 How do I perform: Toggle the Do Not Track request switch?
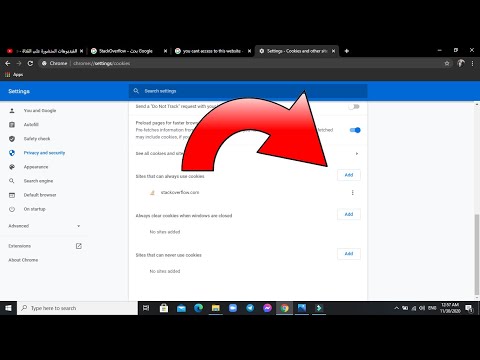354,107
